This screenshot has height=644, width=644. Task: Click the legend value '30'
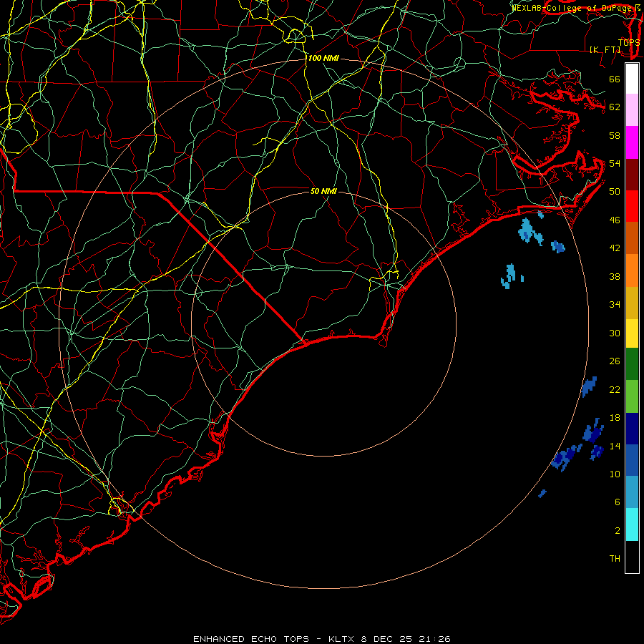coord(615,333)
